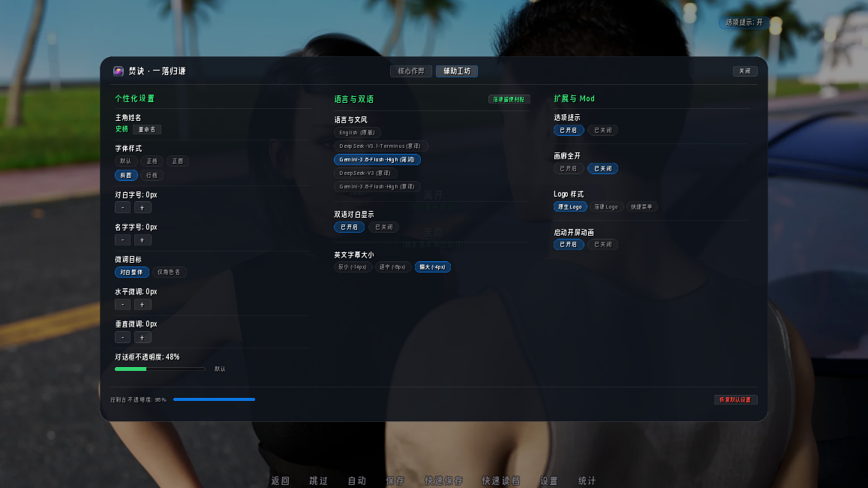
Task: Click the 重命名 button next to the protagonist name
Action: (x=147, y=130)
